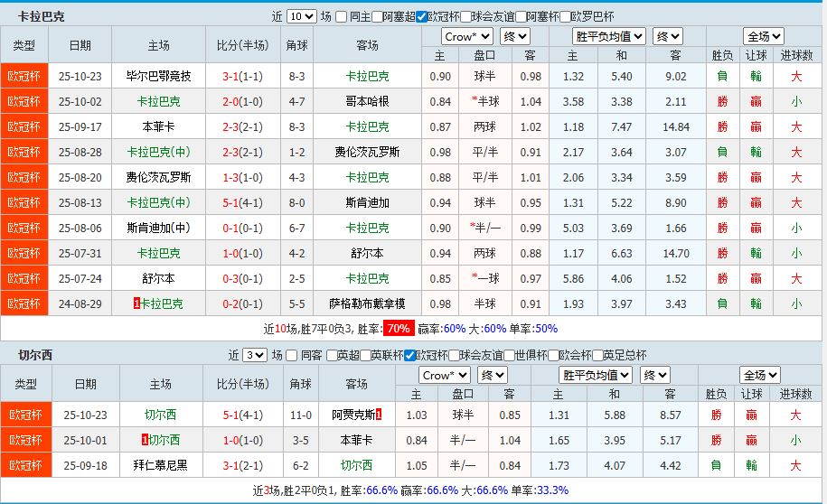Click the 3-1(1-1) score link
Viewport: 827px width, 504px height.
(x=242, y=76)
